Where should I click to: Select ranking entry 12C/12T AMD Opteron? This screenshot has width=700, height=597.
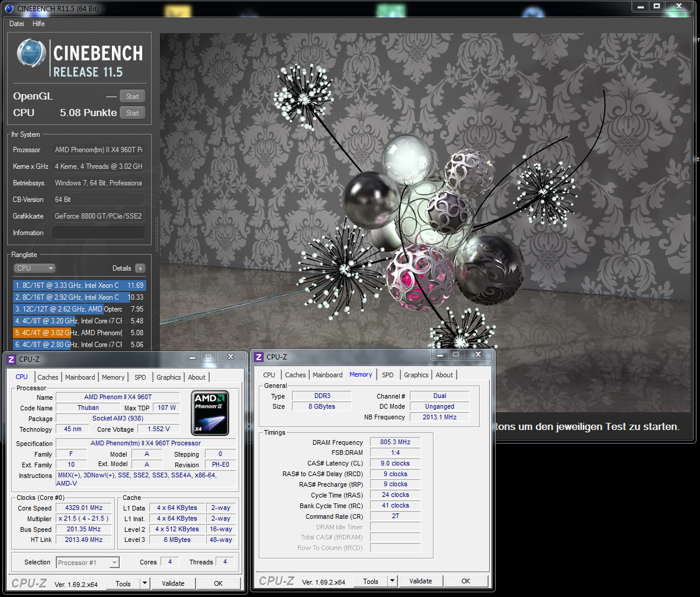tap(79, 309)
